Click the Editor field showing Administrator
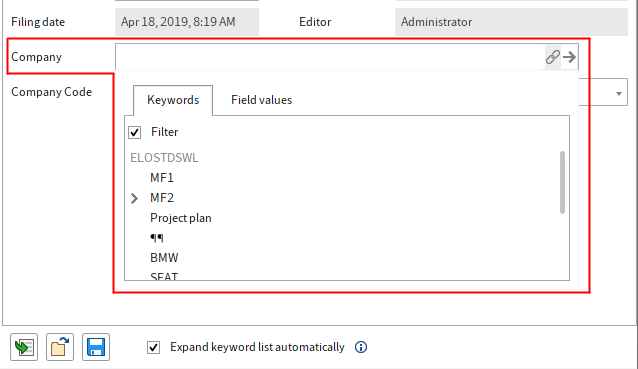 tap(511, 22)
